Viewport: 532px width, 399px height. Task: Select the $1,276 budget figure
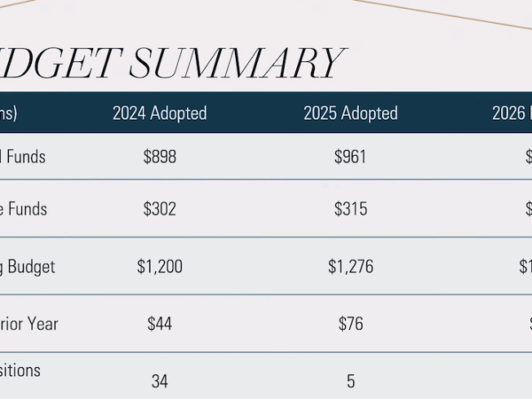tap(350, 266)
